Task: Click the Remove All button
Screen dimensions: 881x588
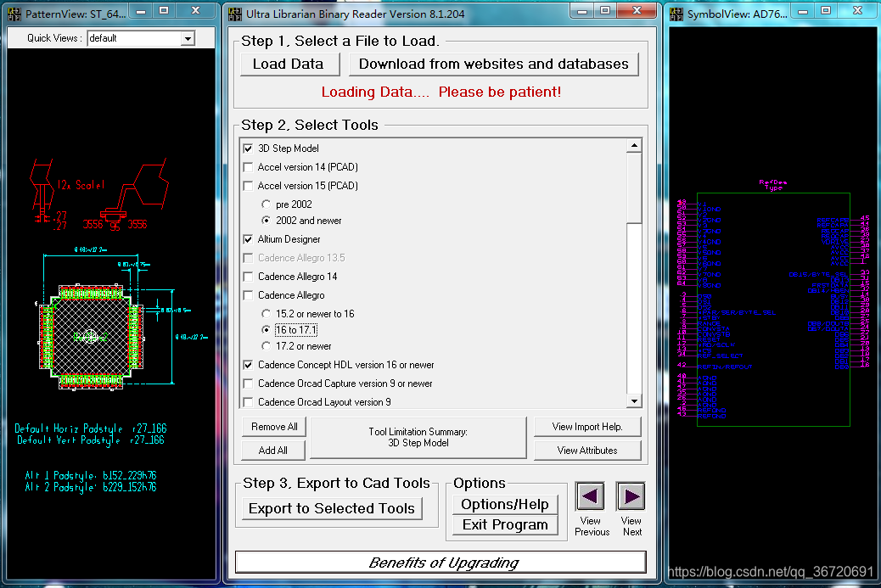Action: [273, 427]
